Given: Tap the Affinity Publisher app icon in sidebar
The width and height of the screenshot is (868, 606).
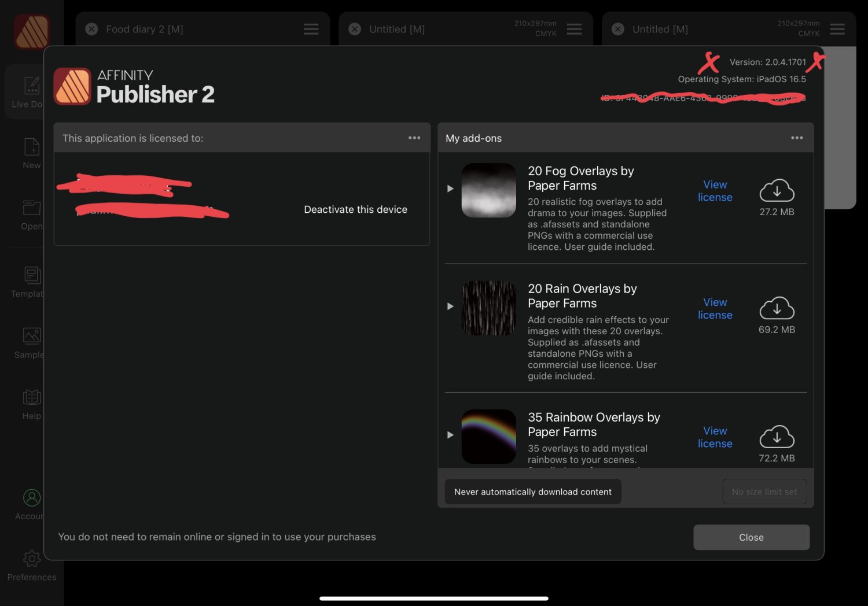Looking at the screenshot, I should (32, 31).
